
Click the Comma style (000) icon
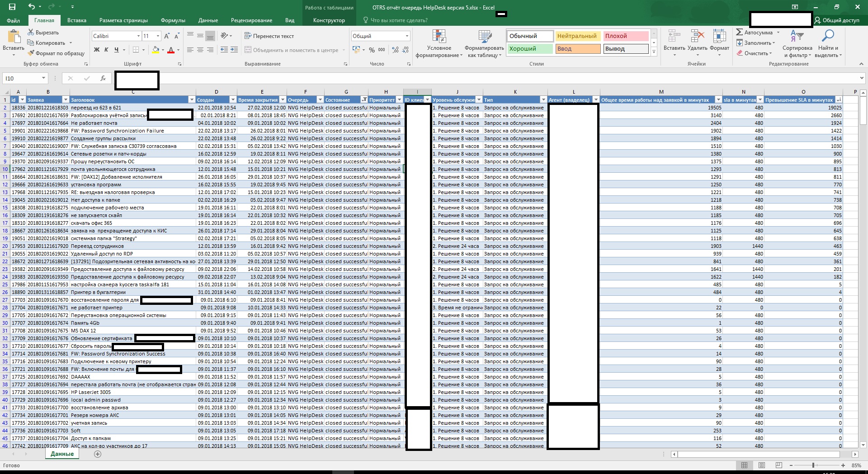coord(382,50)
